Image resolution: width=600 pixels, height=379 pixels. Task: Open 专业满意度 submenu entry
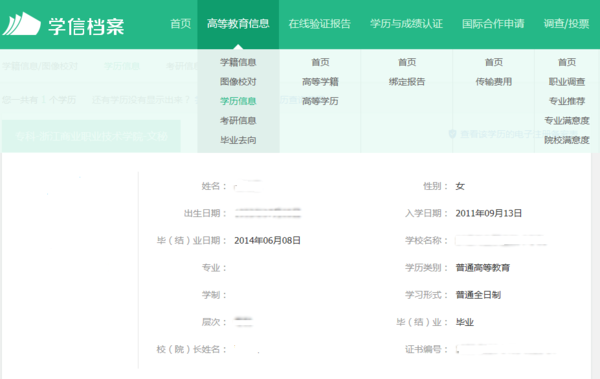(x=567, y=121)
